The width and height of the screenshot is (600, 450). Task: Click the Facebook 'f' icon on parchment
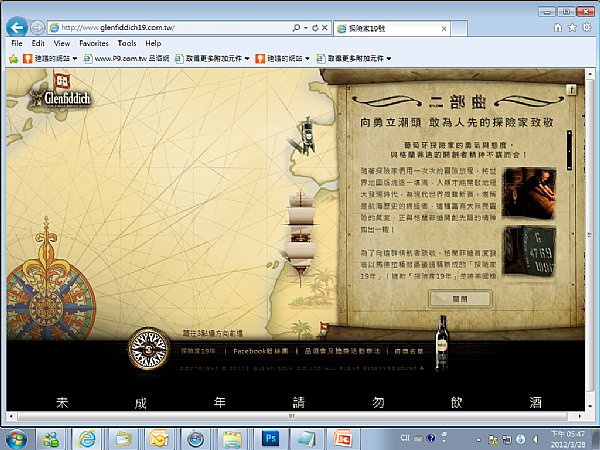coord(571,90)
